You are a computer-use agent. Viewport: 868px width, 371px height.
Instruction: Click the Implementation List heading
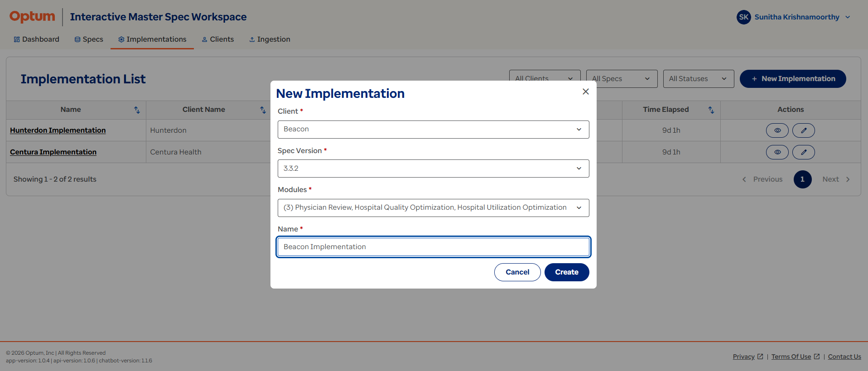[x=83, y=79]
